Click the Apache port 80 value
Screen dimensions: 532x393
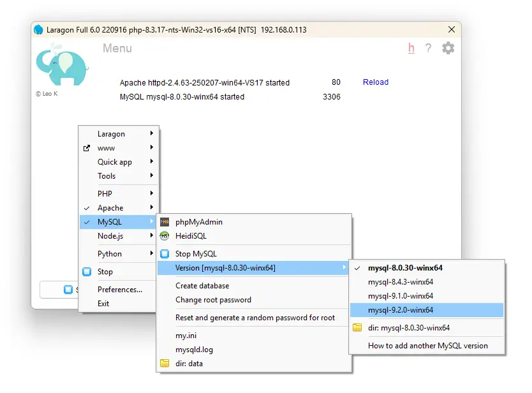coord(336,82)
